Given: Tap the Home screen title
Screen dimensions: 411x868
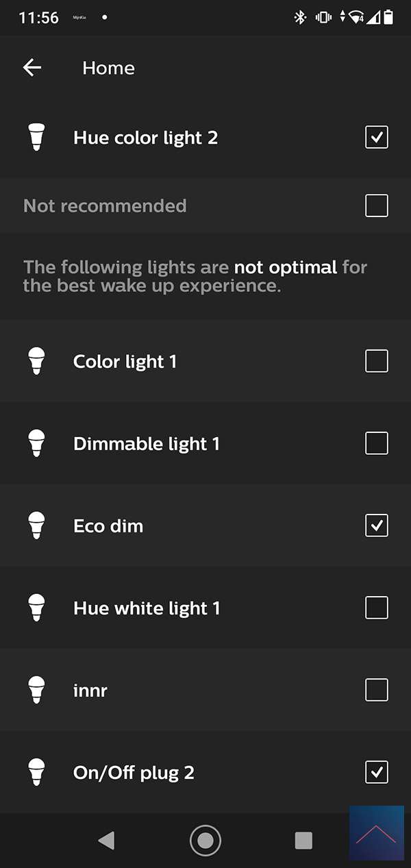Looking at the screenshot, I should point(108,68).
